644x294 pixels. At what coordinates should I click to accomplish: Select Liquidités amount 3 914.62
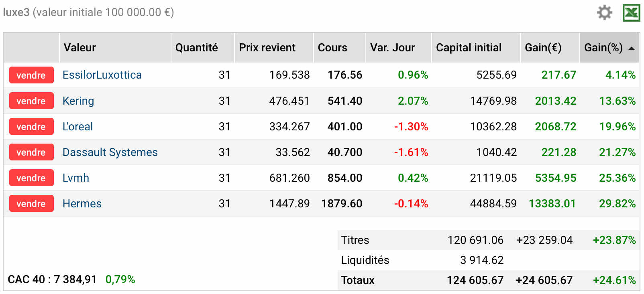[x=482, y=260]
